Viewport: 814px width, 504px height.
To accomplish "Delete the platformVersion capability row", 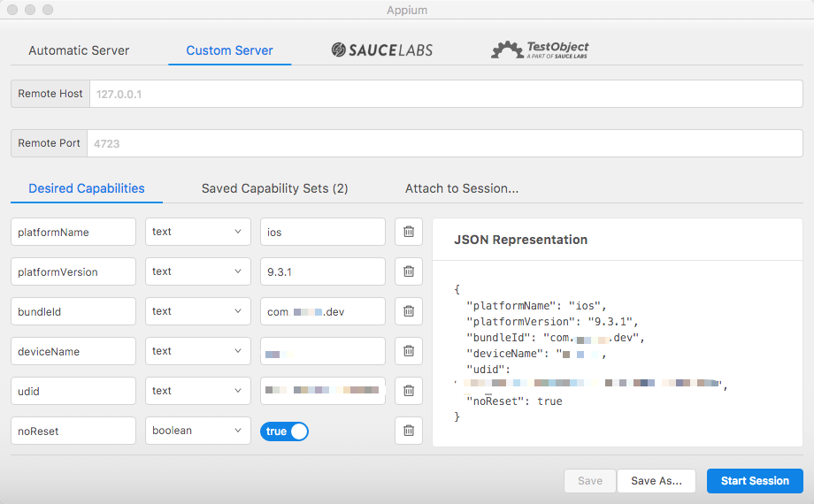I will [x=409, y=271].
